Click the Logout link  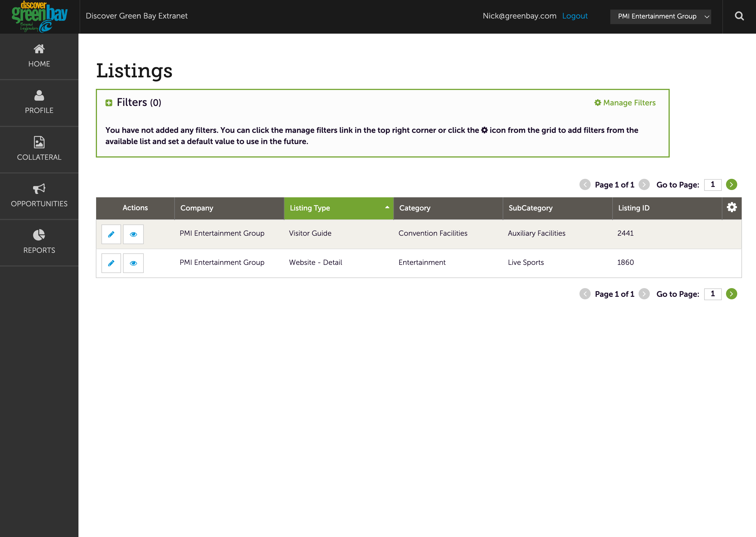click(x=574, y=16)
